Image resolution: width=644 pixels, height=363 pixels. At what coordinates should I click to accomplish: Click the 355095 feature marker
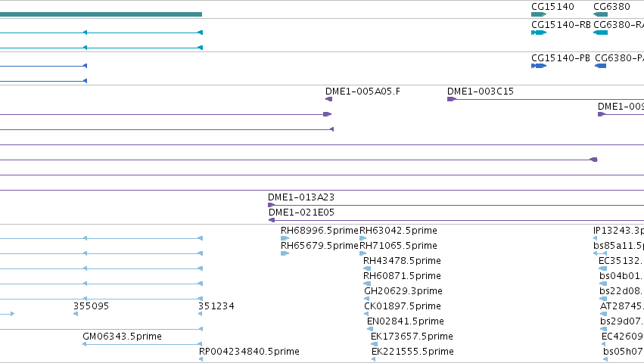[x=76, y=314]
